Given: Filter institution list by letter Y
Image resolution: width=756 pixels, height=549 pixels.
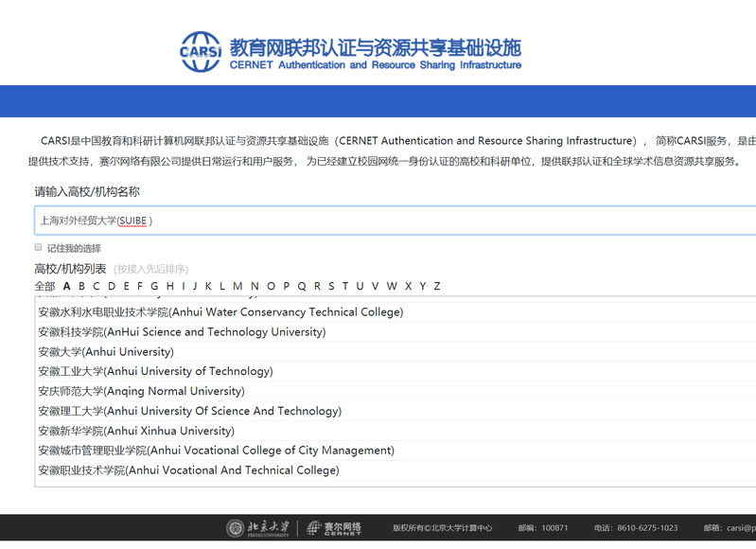Looking at the screenshot, I should [422, 286].
